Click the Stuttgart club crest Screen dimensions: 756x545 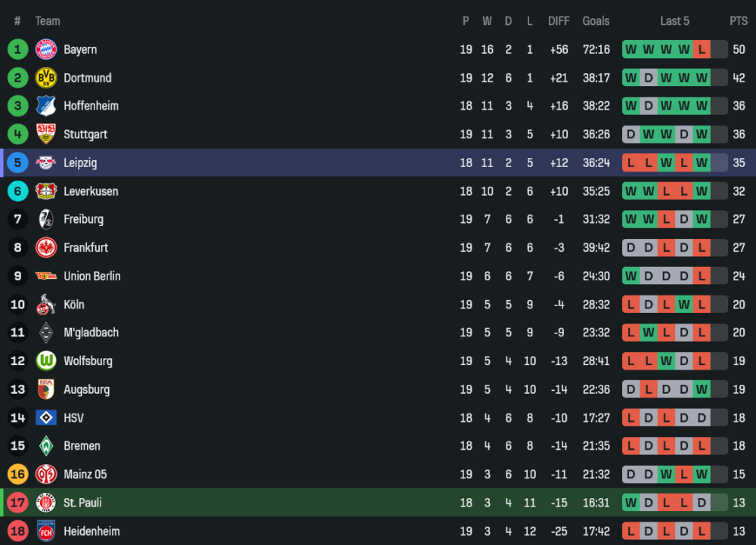click(x=46, y=135)
